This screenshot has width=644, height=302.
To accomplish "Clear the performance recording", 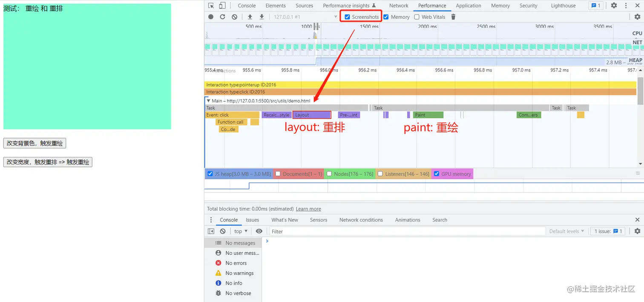I will click(x=235, y=17).
